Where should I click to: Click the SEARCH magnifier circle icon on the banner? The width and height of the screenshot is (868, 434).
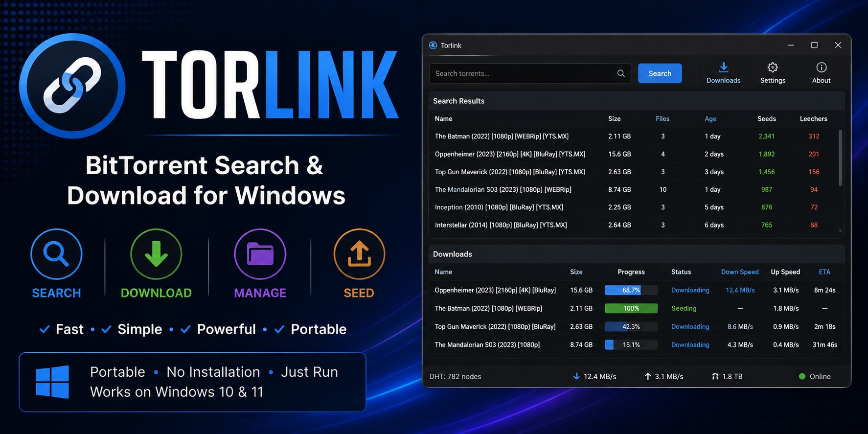click(x=56, y=254)
